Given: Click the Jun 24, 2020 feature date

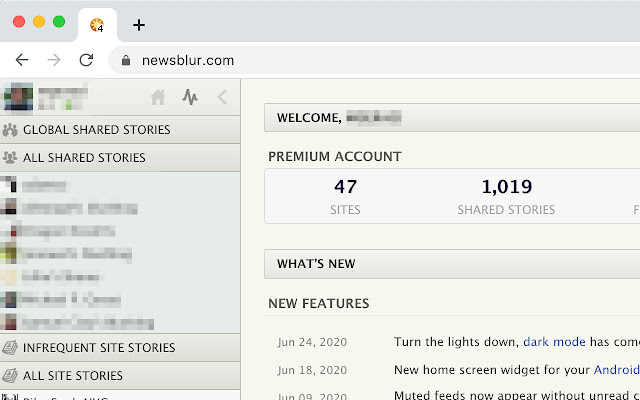Looking at the screenshot, I should pyautogui.click(x=312, y=342).
